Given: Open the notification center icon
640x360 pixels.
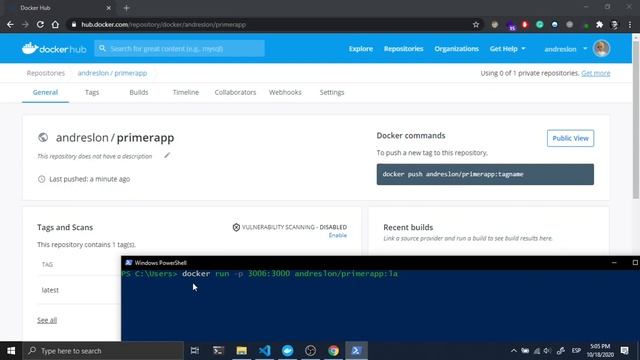Looking at the screenshot, I should [624, 351].
